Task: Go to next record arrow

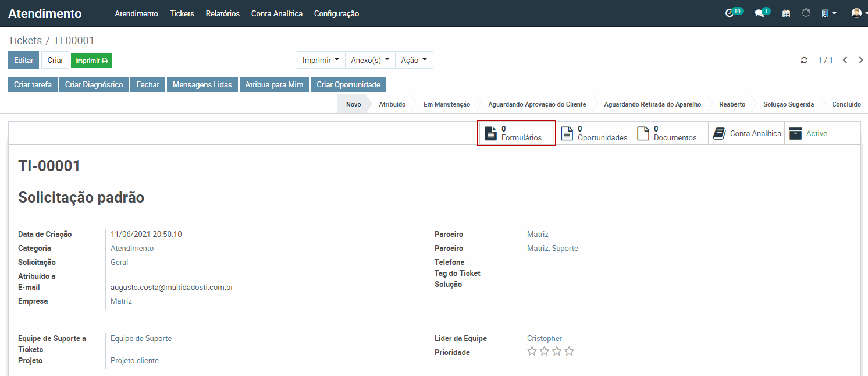Action: pos(861,60)
